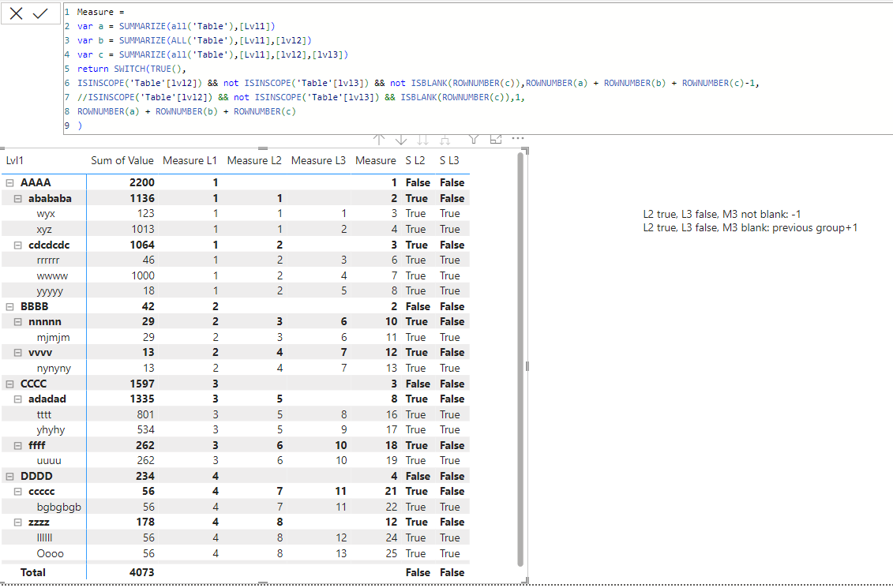Select the yhyhy row label
Screen dimensions: 893x588
tap(51, 430)
